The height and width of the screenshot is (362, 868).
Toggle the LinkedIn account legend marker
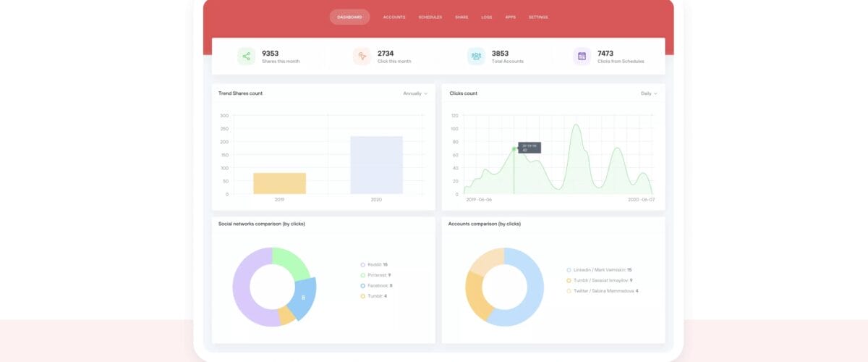[x=569, y=270]
